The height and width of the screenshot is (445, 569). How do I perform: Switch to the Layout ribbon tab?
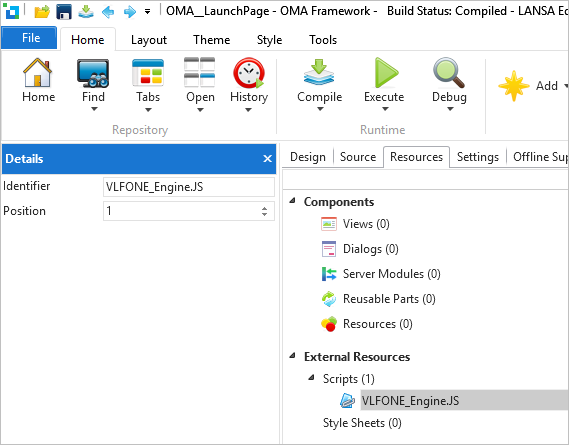(x=149, y=40)
